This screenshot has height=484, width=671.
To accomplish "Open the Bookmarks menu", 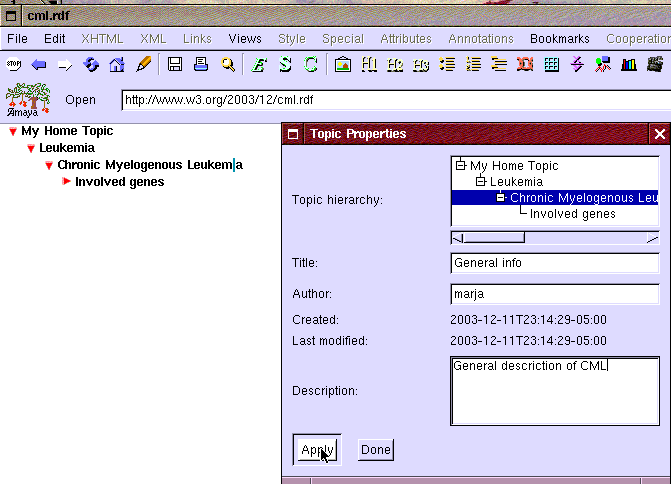I will click(560, 39).
